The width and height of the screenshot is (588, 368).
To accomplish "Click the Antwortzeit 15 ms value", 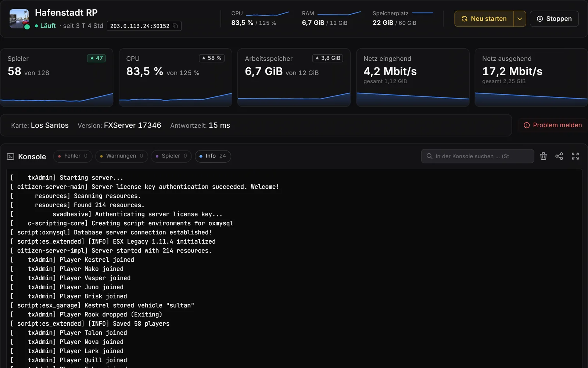I will (219, 125).
